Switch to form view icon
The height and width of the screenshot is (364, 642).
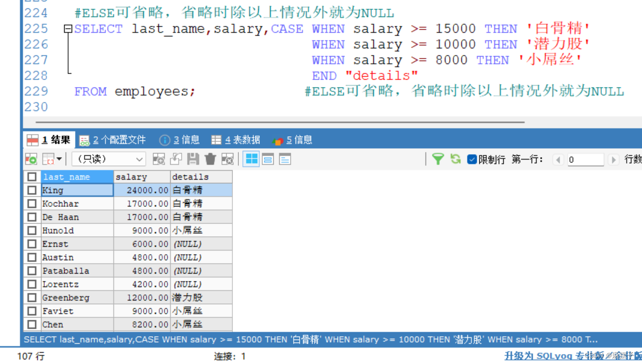(x=268, y=159)
